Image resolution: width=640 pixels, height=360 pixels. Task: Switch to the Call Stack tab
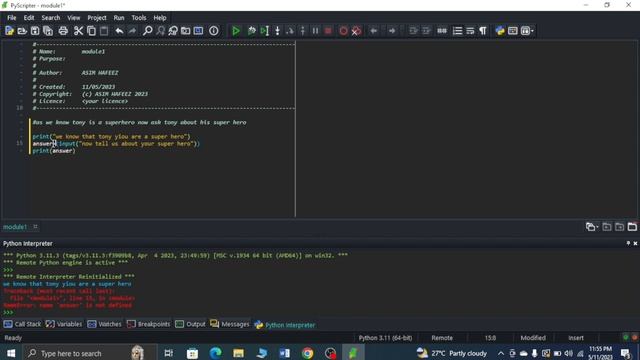[22, 324]
